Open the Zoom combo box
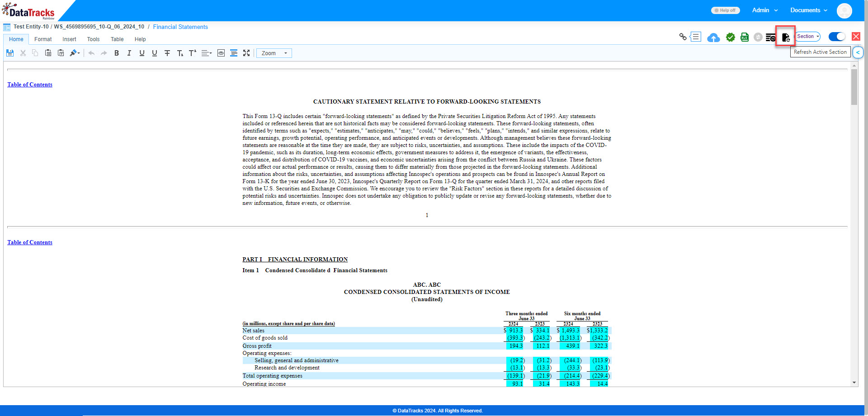 [x=274, y=53]
